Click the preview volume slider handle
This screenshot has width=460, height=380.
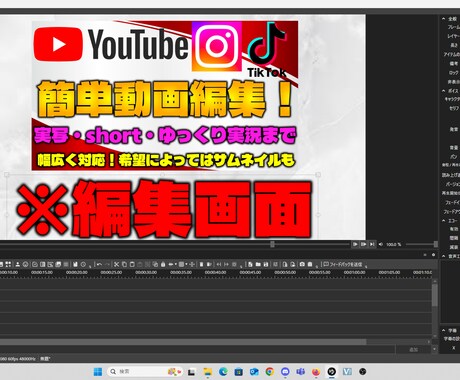pos(436,244)
